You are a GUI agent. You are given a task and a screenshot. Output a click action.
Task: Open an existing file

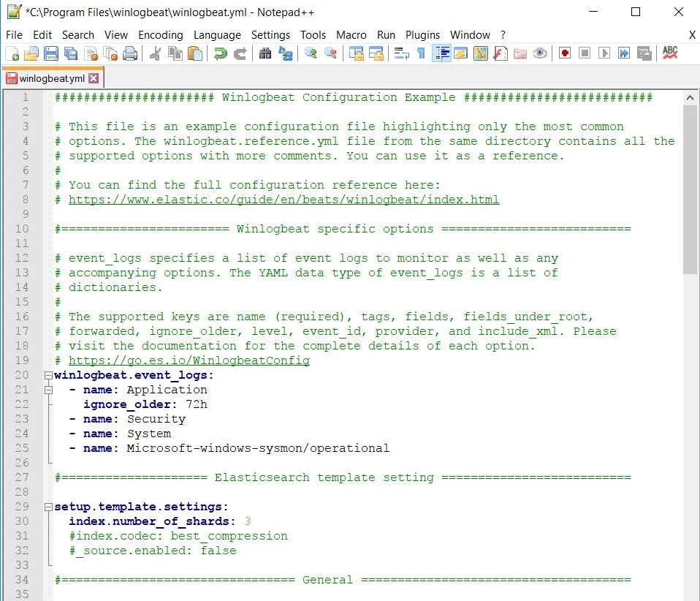click(31, 53)
